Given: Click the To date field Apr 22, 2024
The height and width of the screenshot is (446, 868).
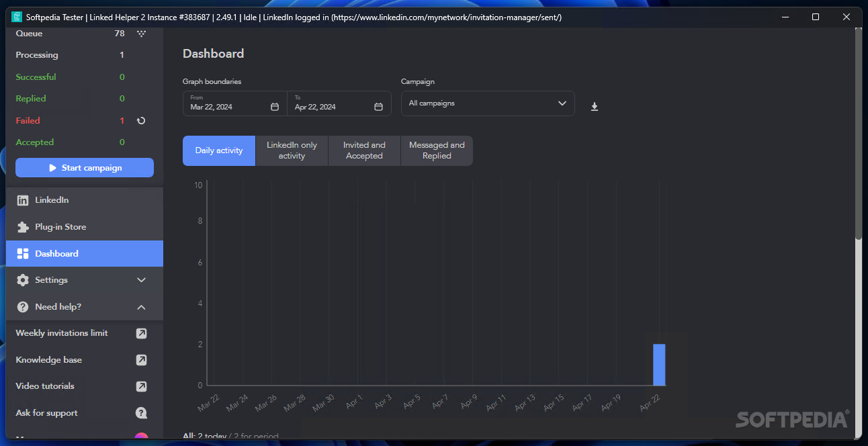Looking at the screenshot, I should 339,103.
